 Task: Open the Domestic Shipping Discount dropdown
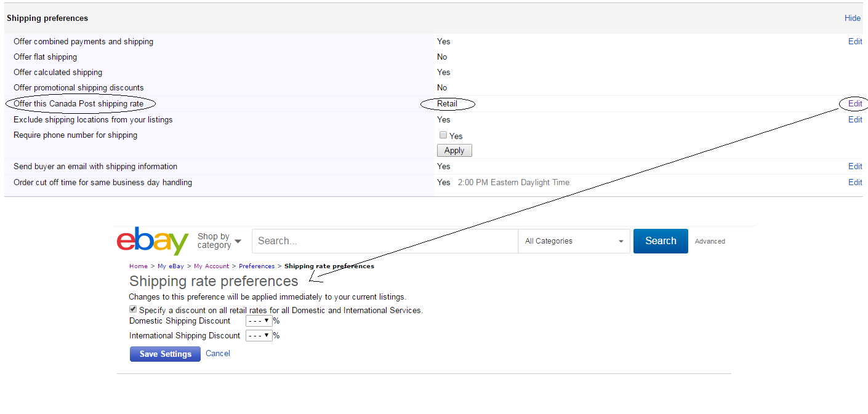259,320
